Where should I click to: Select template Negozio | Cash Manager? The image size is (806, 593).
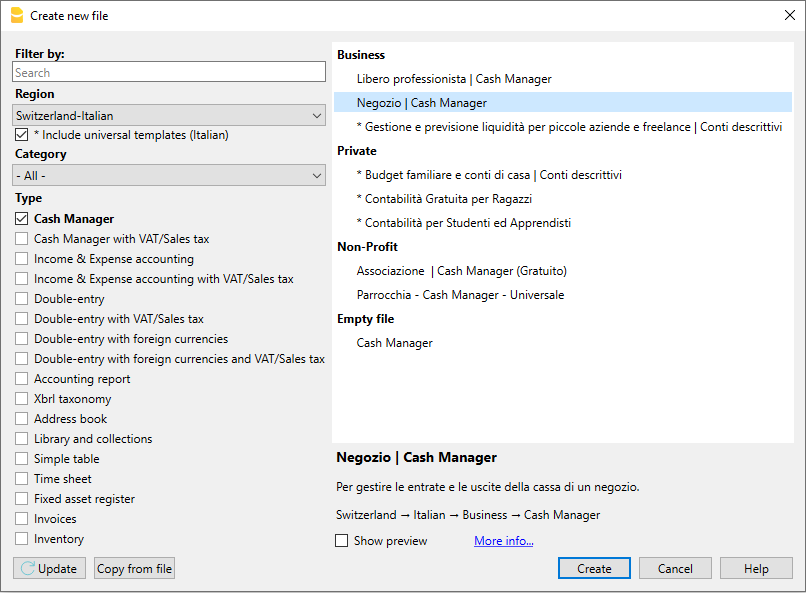tap(563, 103)
